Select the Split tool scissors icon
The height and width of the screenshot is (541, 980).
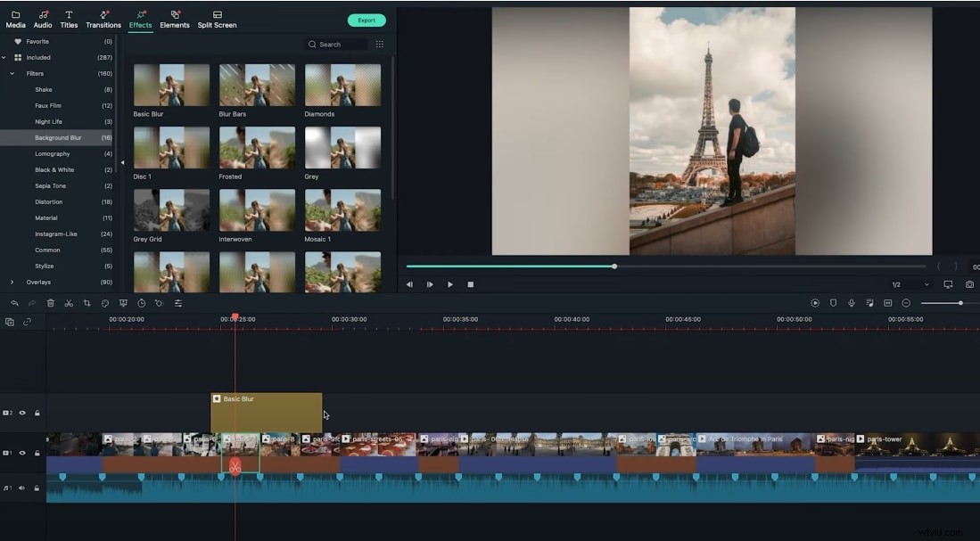point(68,303)
